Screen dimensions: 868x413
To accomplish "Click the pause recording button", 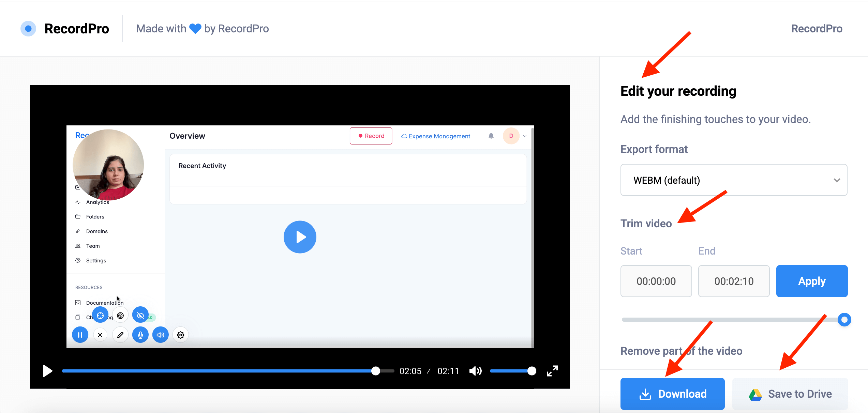I will click(x=80, y=335).
